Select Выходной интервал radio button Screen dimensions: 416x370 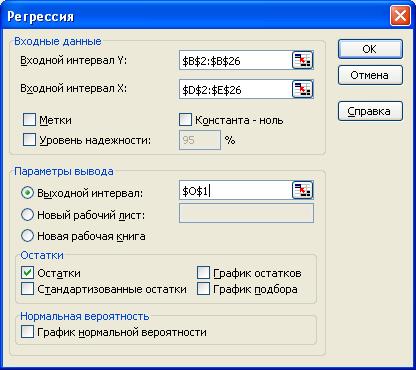click(x=27, y=193)
